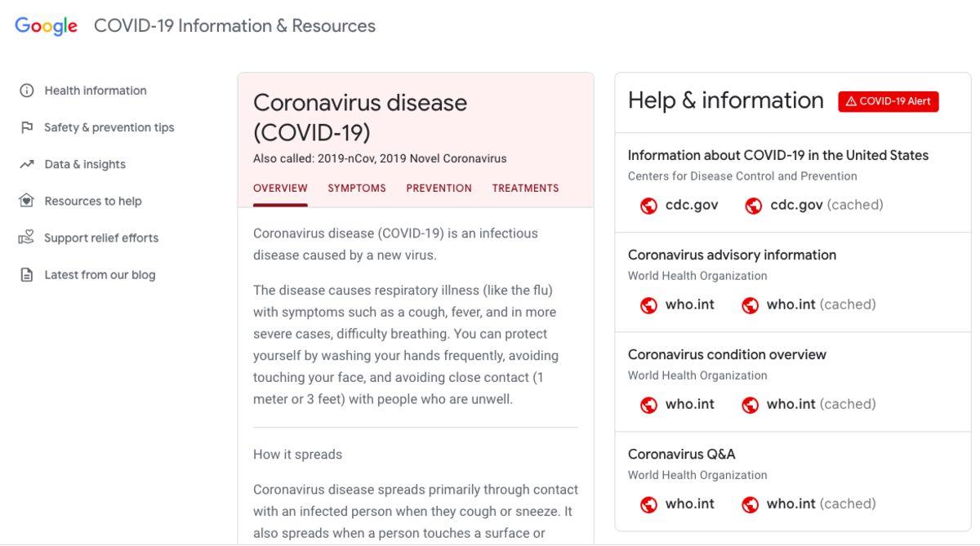The width and height of the screenshot is (980, 546).
Task: Switch to the SYMPTOMS tab
Action: point(356,187)
